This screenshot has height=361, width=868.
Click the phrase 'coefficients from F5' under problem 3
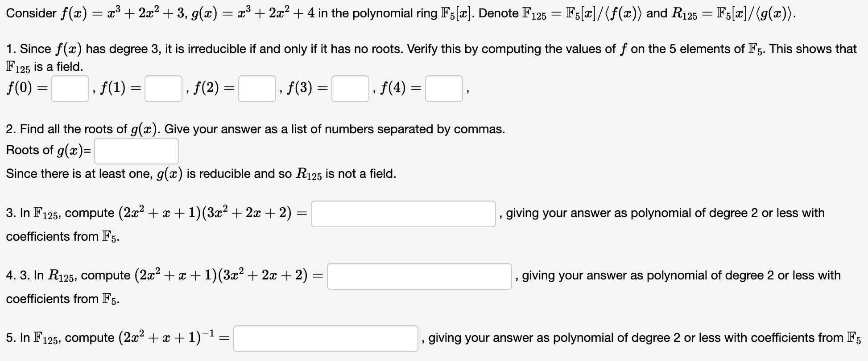coord(62,236)
